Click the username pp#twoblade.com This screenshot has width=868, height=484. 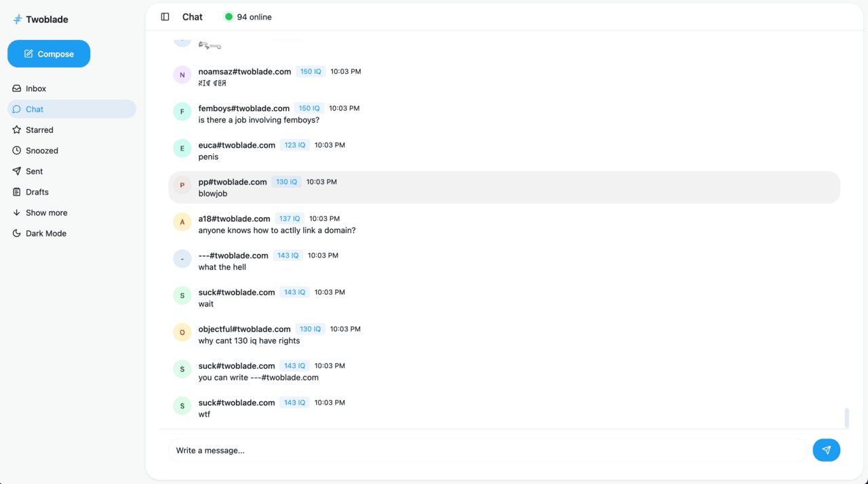tap(233, 182)
